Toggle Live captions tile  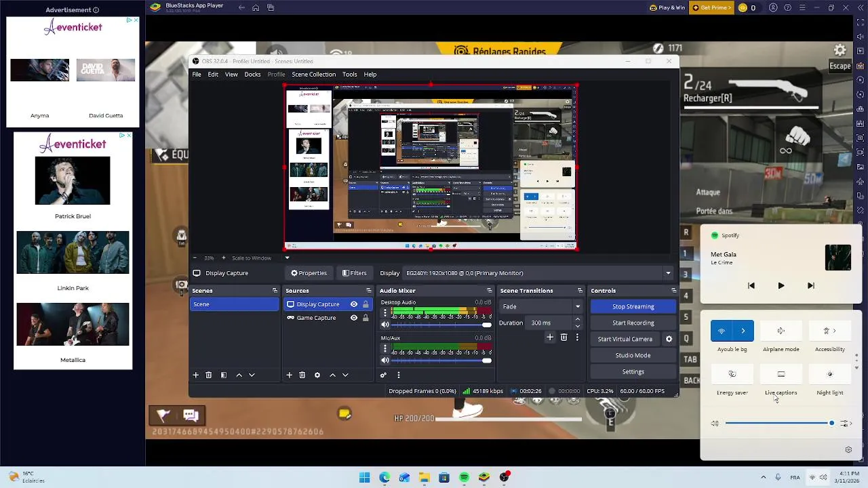[781, 374]
